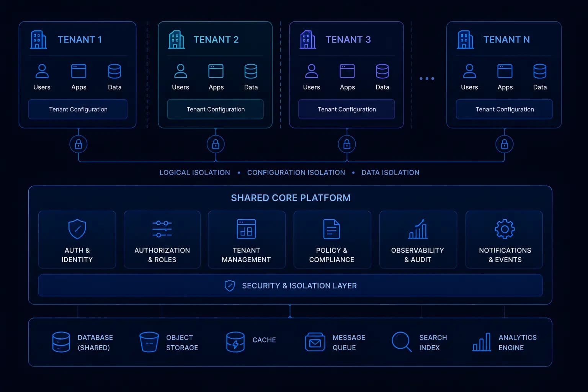Click the Observability & Audit chart icon

(418, 229)
